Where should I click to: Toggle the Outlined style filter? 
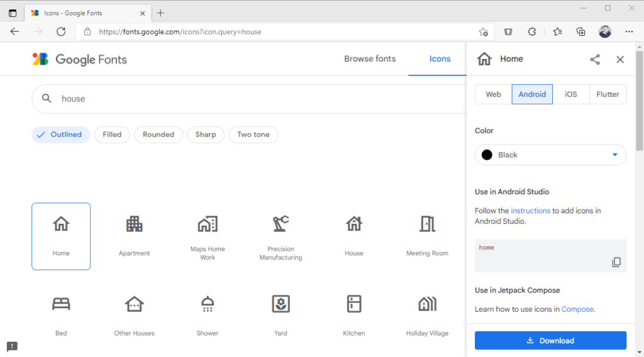click(60, 135)
